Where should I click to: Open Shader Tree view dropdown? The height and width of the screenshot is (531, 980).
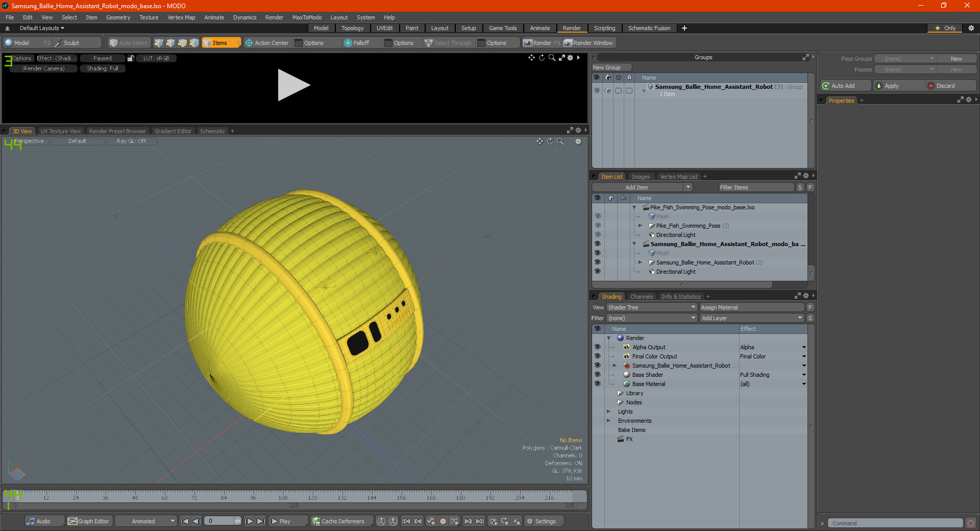652,307
